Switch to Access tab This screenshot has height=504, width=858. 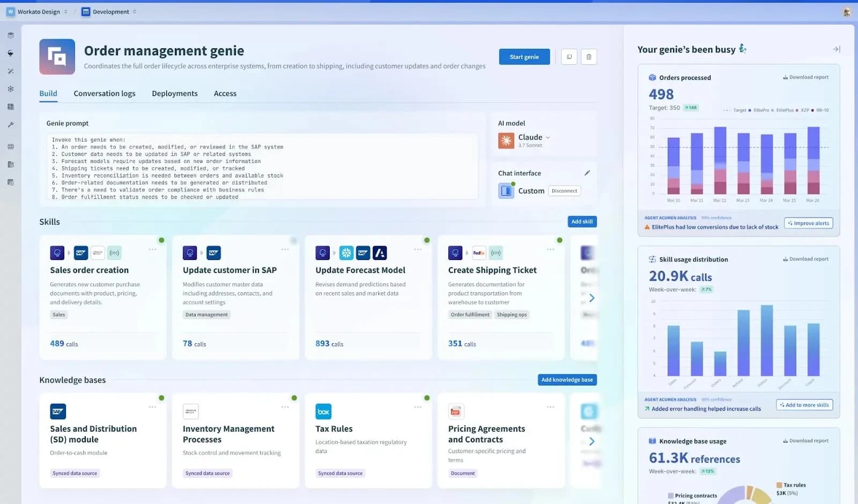[225, 93]
